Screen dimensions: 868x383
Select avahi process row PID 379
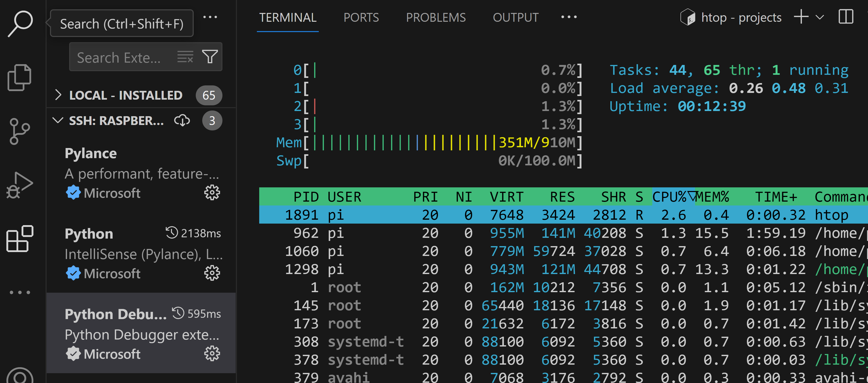[563, 377]
